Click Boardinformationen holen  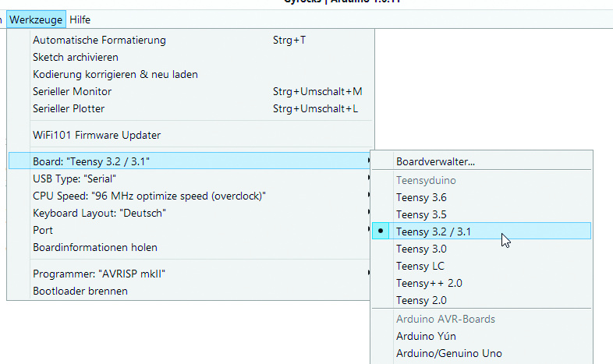pyautogui.click(x=95, y=247)
